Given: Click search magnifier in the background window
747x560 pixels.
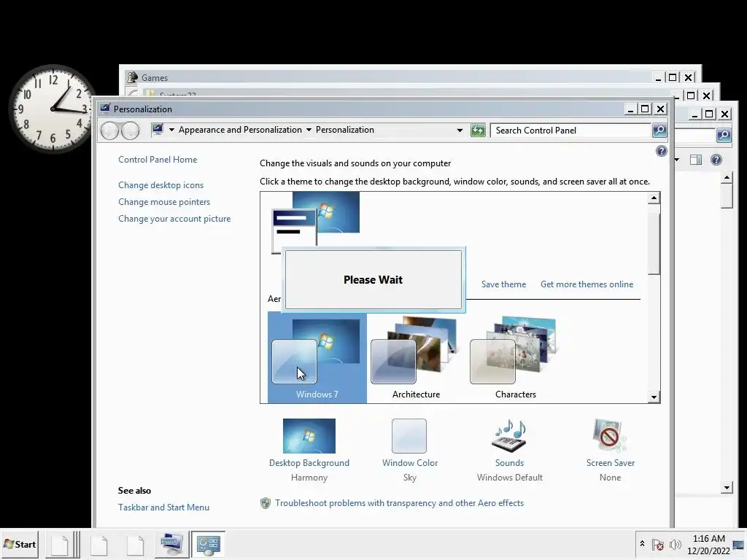Looking at the screenshot, I should [x=724, y=135].
